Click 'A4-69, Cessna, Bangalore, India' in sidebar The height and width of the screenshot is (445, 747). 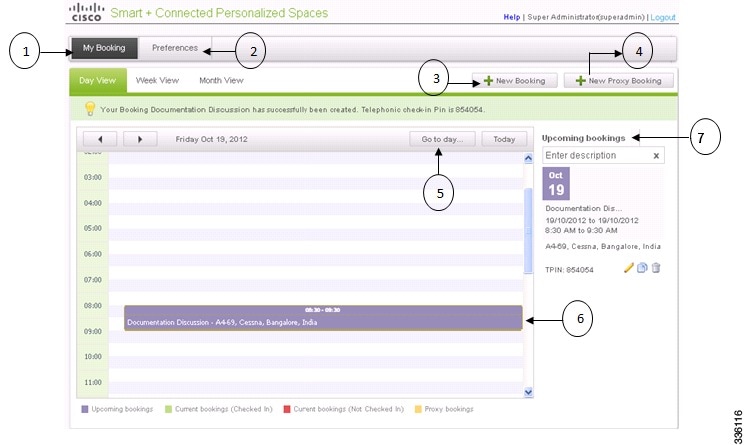point(603,246)
